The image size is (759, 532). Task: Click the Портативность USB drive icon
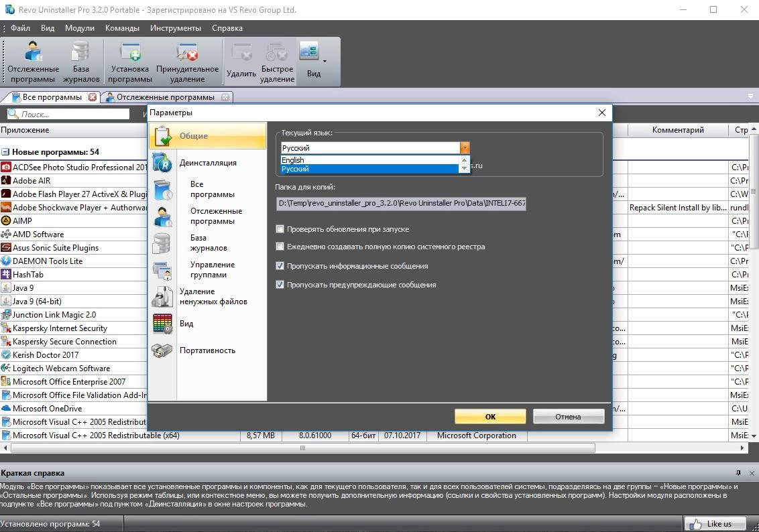pos(162,350)
